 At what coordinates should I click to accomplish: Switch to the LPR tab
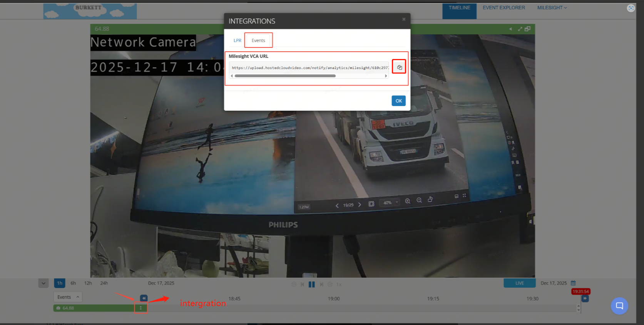[x=238, y=40]
